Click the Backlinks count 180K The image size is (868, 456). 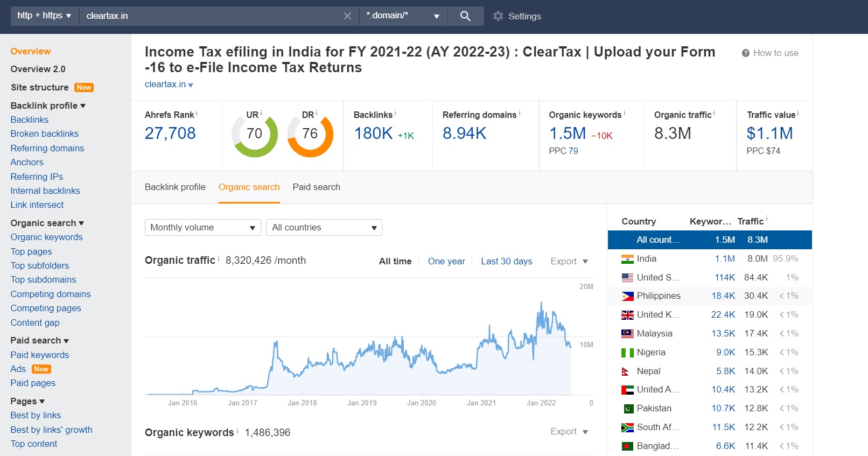click(373, 133)
